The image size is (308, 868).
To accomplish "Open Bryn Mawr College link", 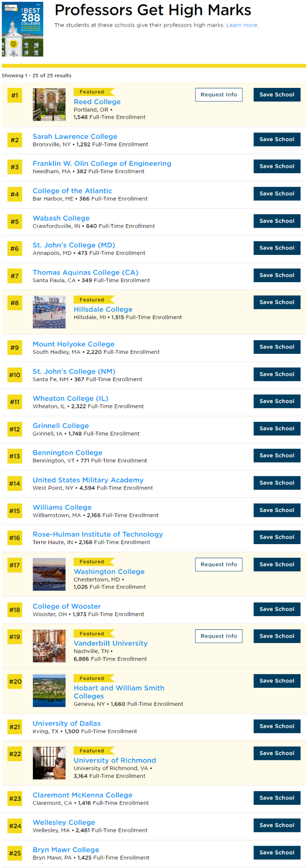I will [x=66, y=850].
